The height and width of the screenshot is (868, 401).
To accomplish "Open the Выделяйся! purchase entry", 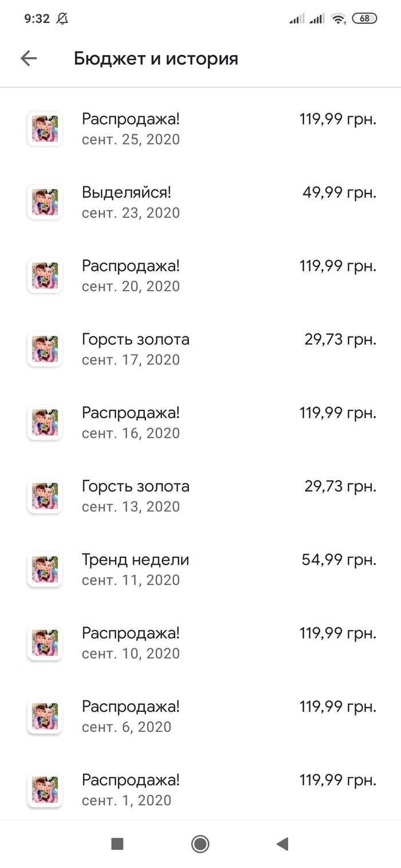I will pyautogui.click(x=127, y=192).
